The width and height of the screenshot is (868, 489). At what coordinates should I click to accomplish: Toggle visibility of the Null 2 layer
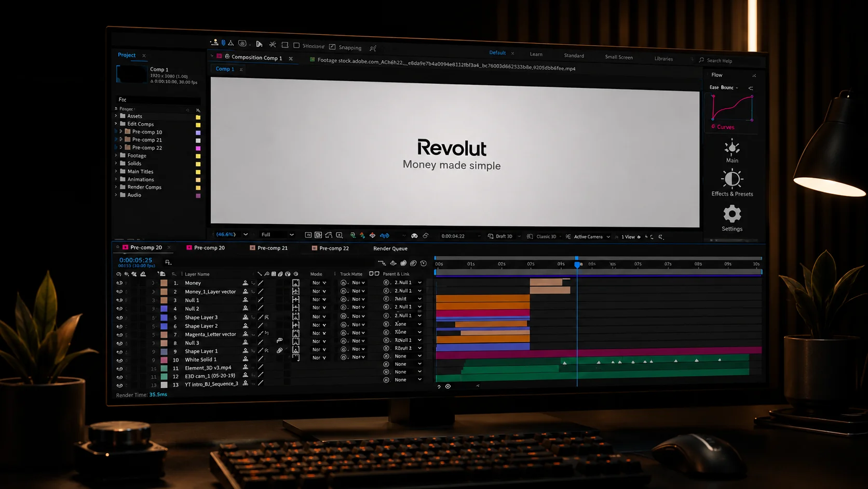pos(119,309)
